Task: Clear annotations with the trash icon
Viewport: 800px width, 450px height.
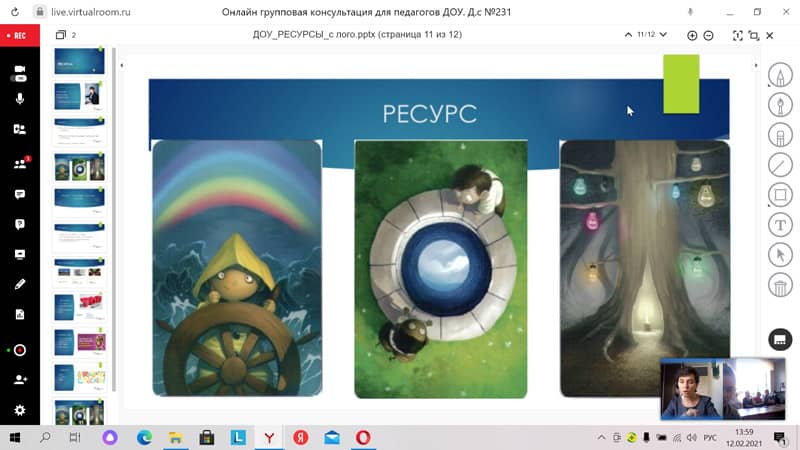Action: tap(780, 286)
